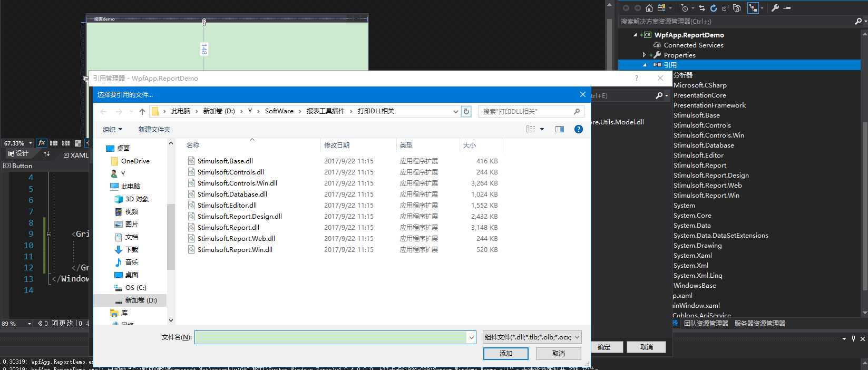Image resolution: width=868 pixels, height=370 pixels.
Task: Open the 服务器资源管理器 tab
Action: tap(760, 323)
